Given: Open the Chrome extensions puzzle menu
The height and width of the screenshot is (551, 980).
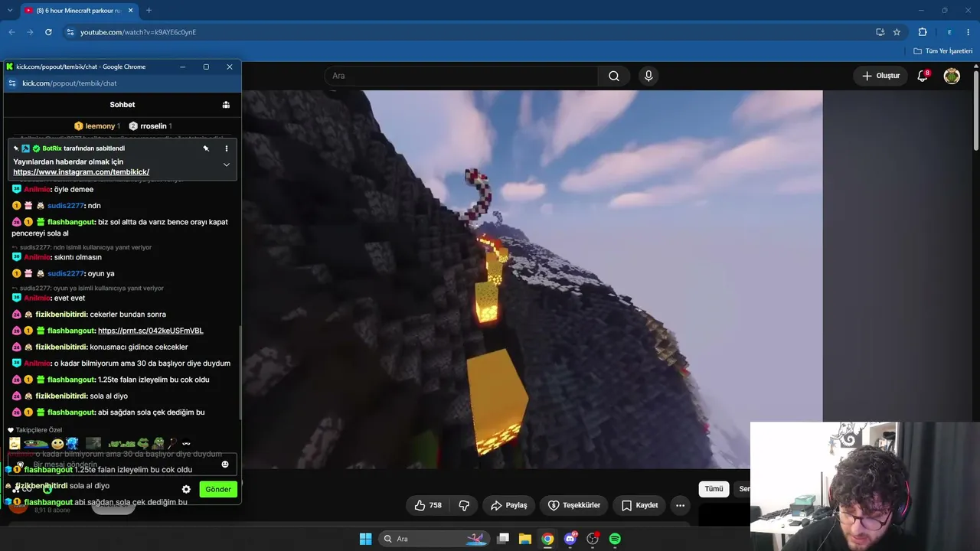Looking at the screenshot, I should click(923, 32).
